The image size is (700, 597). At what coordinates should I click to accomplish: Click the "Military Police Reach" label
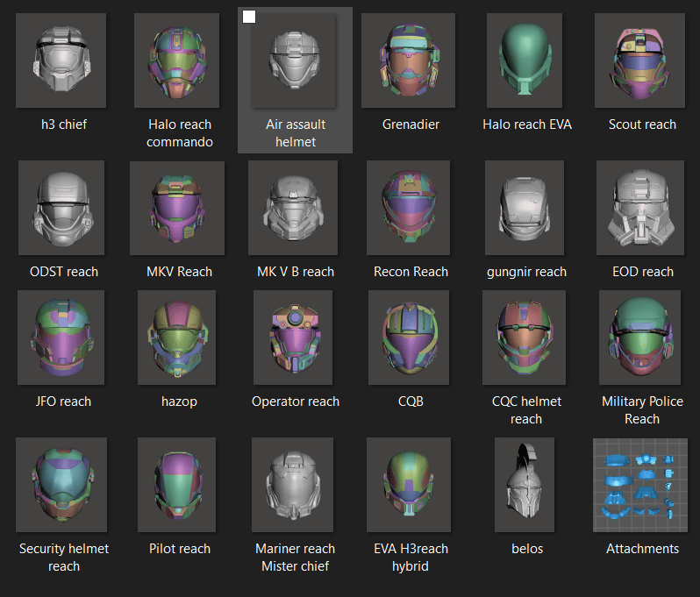click(x=642, y=410)
